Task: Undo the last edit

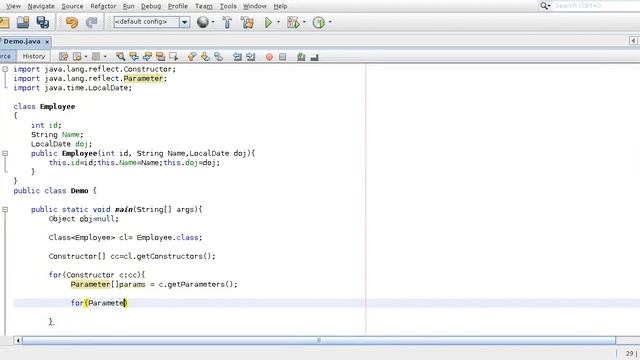Action: [72, 22]
